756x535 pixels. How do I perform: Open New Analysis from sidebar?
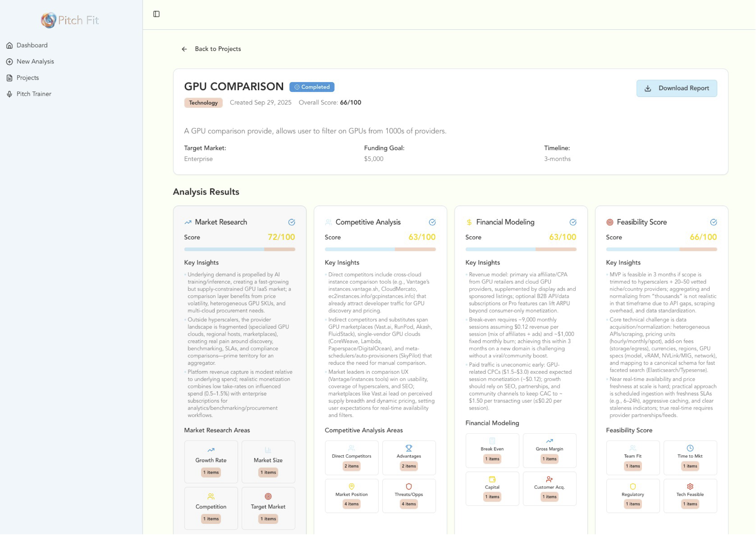tap(35, 61)
